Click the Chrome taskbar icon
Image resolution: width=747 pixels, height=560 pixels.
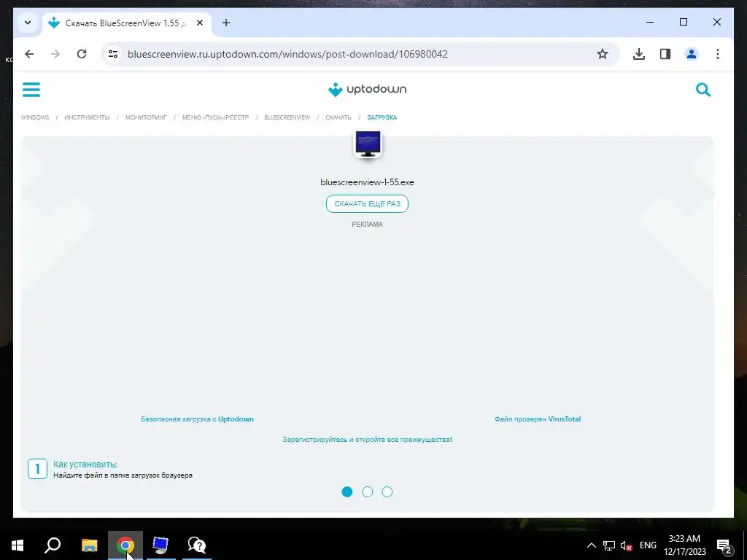point(125,545)
